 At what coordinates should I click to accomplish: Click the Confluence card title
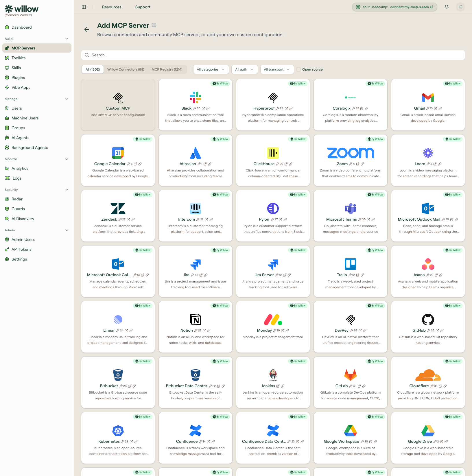click(187, 442)
